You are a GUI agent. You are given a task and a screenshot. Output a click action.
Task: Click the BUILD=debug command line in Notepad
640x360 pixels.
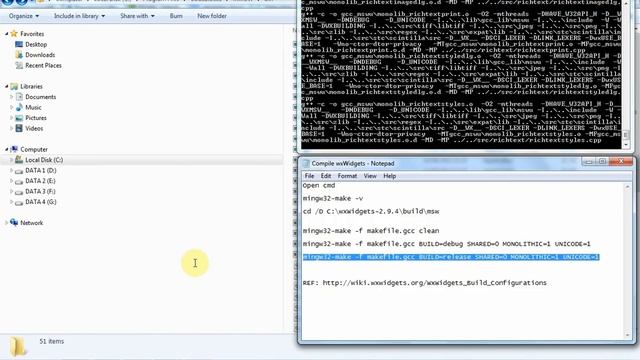coord(447,244)
